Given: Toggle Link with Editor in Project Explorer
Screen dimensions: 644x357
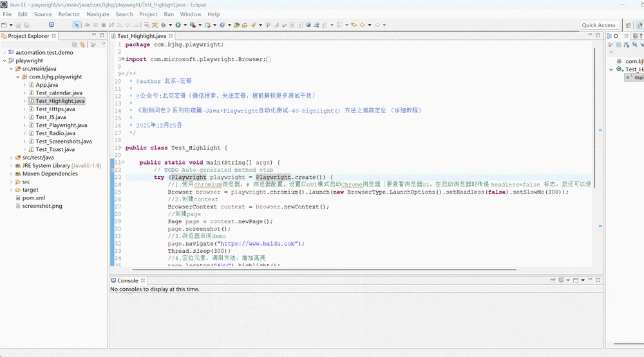Looking at the screenshot, I should (x=82, y=44).
